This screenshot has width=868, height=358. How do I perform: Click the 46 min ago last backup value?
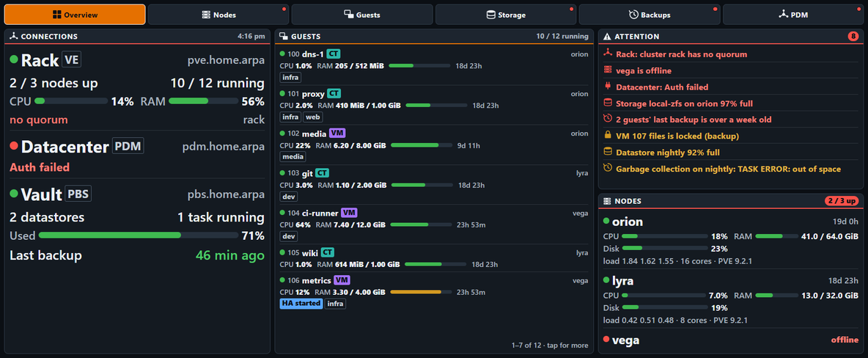229,255
